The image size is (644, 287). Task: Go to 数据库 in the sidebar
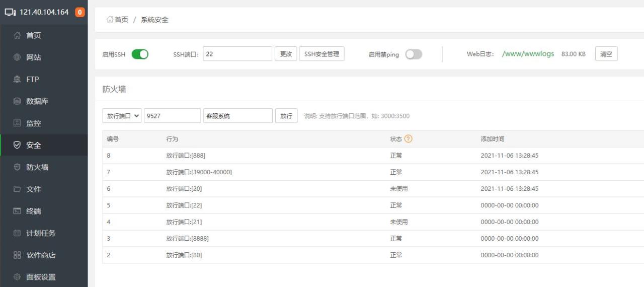[x=37, y=101]
